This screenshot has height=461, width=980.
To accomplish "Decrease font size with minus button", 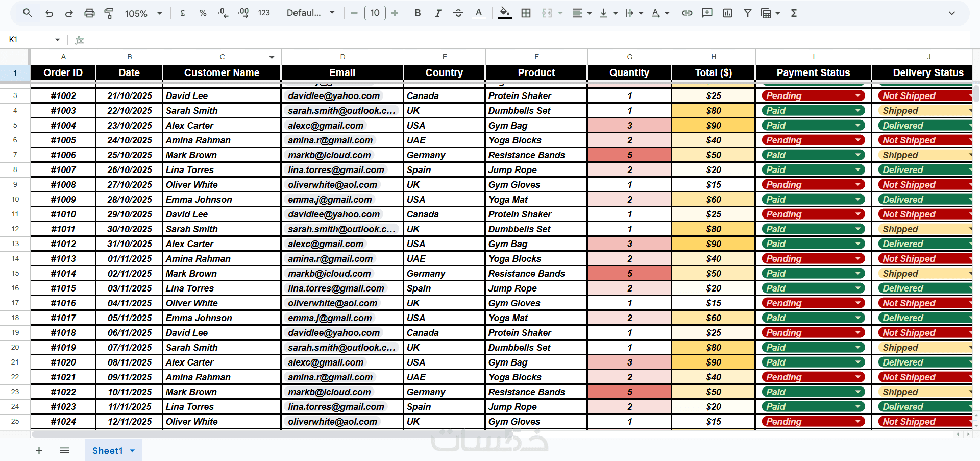I will pos(354,13).
